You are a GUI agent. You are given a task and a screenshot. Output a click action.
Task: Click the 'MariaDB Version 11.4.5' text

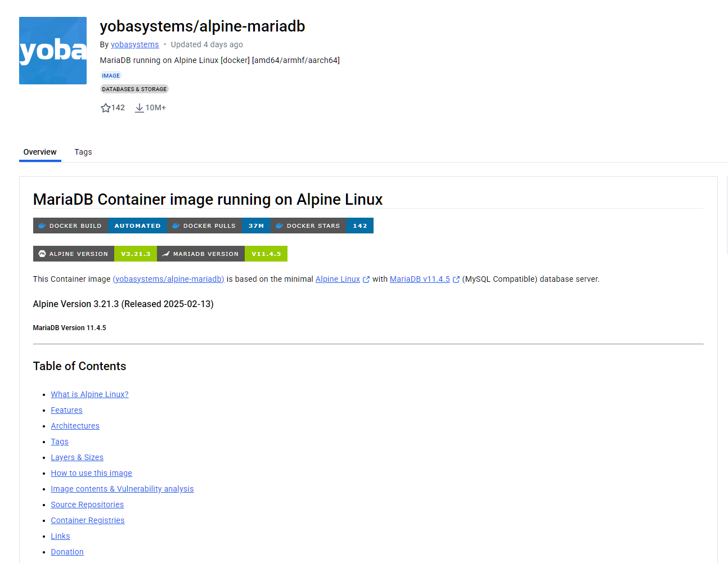pos(69,328)
